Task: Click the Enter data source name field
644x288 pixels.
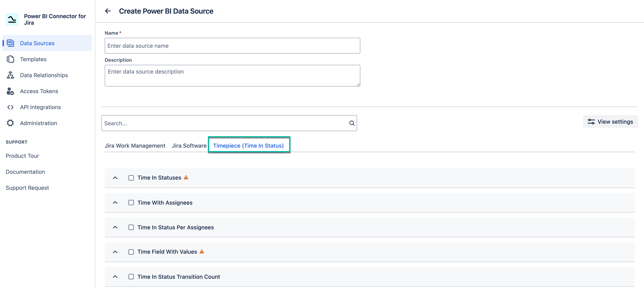Action: pyautogui.click(x=232, y=46)
